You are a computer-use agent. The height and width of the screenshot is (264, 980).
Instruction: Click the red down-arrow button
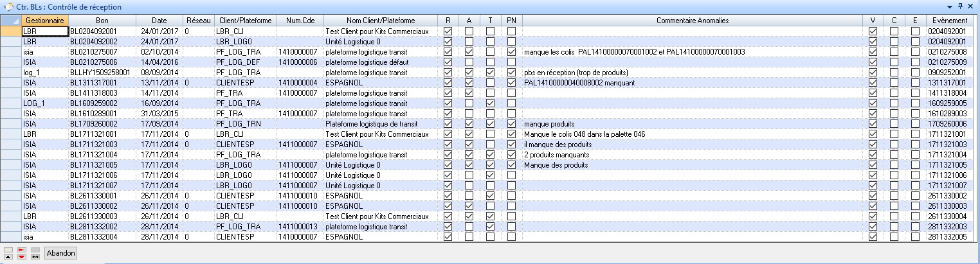pyautogui.click(x=22, y=257)
